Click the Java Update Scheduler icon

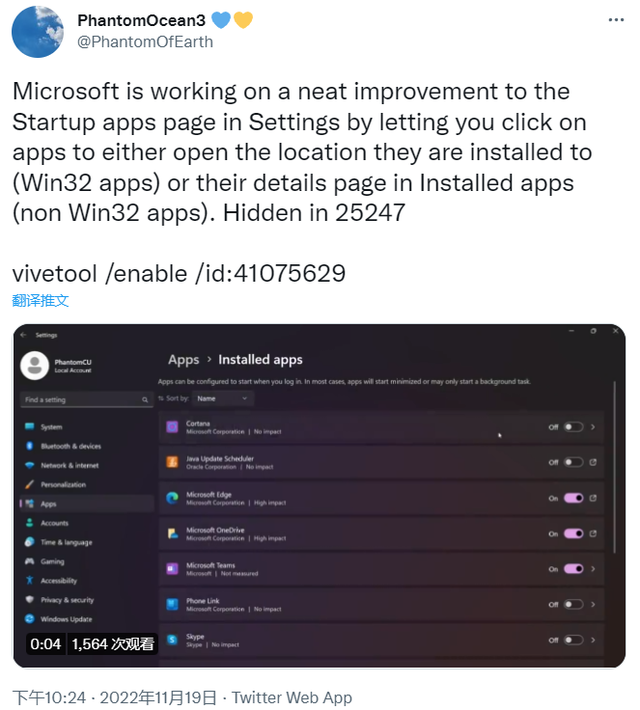click(173, 462)
